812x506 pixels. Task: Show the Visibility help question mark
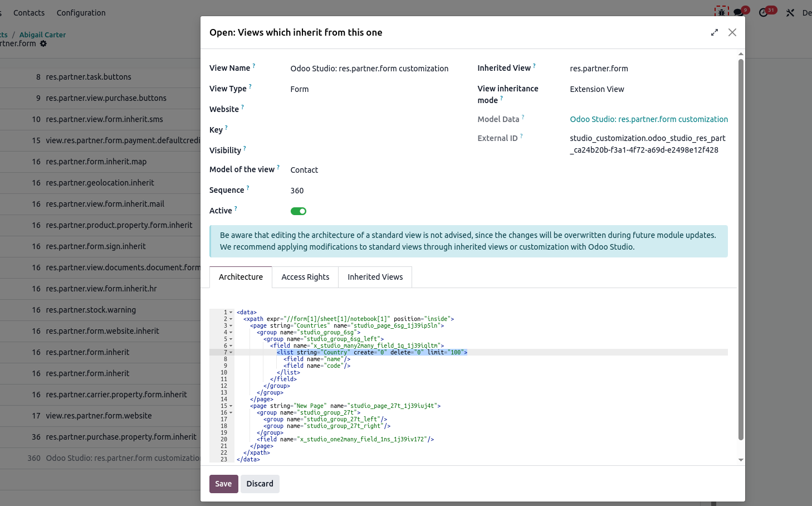(x=244, y=148)
